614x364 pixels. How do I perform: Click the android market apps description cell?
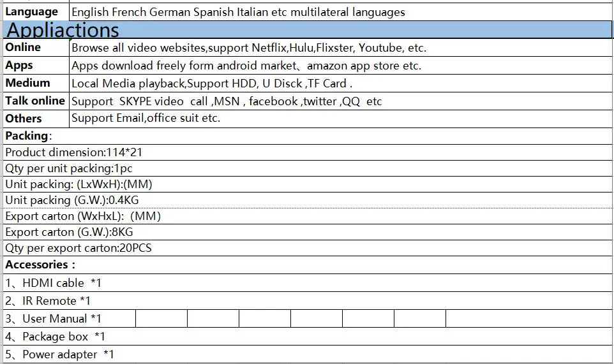(341, 65)
